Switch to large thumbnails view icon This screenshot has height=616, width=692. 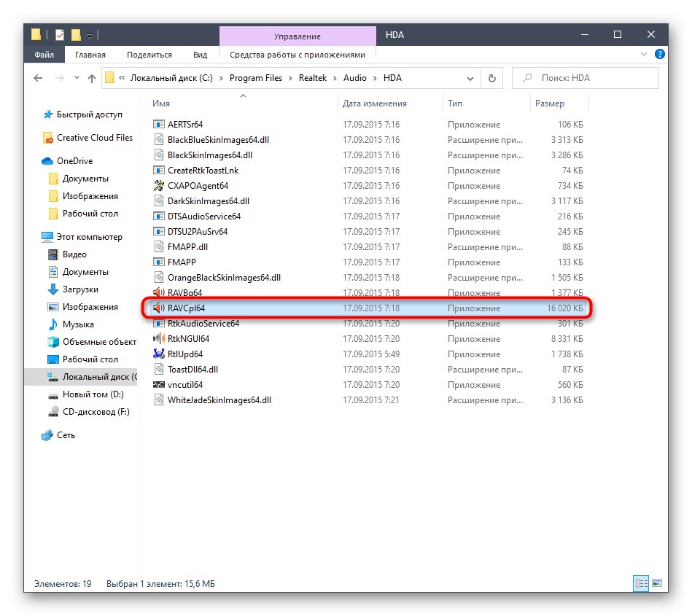pyautogui.click(x=657, y=583)
